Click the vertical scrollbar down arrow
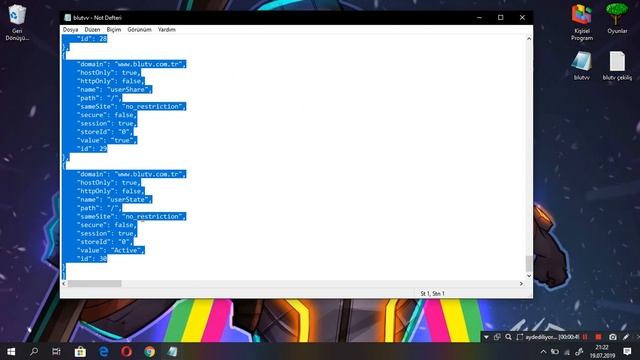The width and height of the screenshot is (640, 360). pos(529,276)
